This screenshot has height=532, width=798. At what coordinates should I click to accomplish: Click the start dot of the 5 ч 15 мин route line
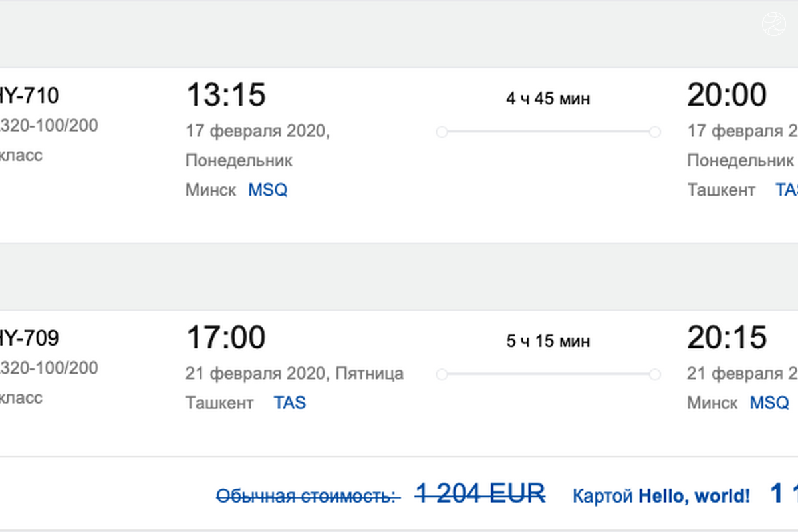442,374
